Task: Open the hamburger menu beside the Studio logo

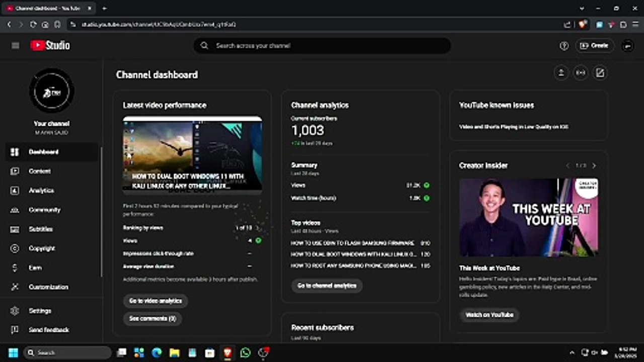Action: [x=15, y=46]
